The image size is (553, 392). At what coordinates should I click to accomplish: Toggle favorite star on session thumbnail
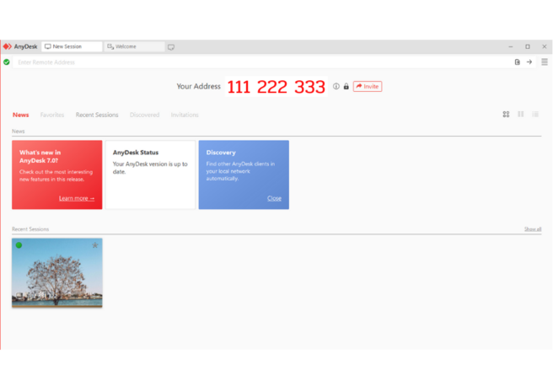[95, 245]
